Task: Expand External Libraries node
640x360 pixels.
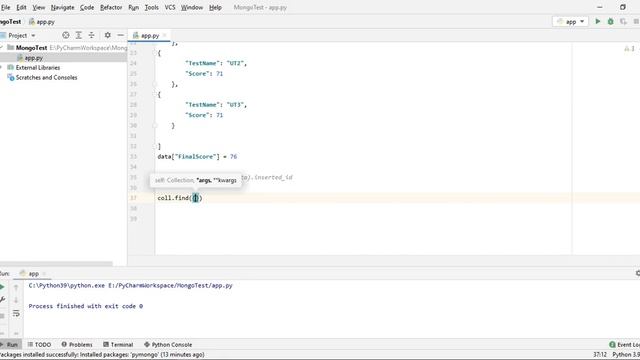Action: 2,67
